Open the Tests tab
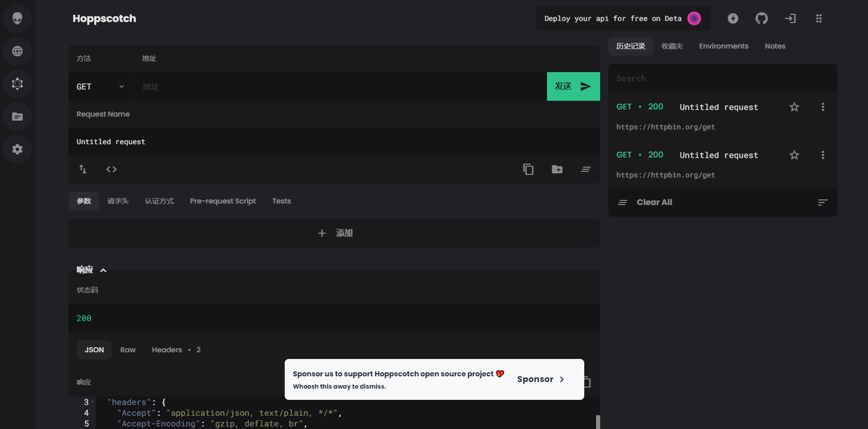Viewport: 868px width, 429px height. click(x=282, y=201)
